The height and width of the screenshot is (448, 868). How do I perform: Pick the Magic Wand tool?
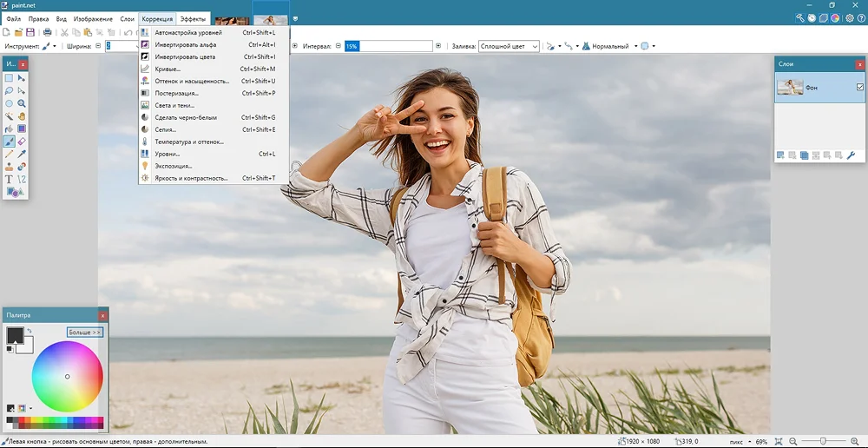pyautogui.click(x=10, y=115)
